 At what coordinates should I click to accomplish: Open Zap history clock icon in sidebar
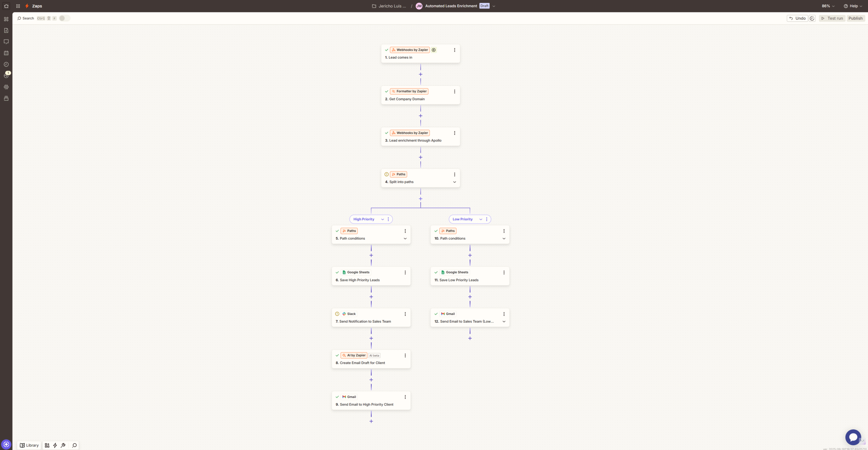point(6,64)
